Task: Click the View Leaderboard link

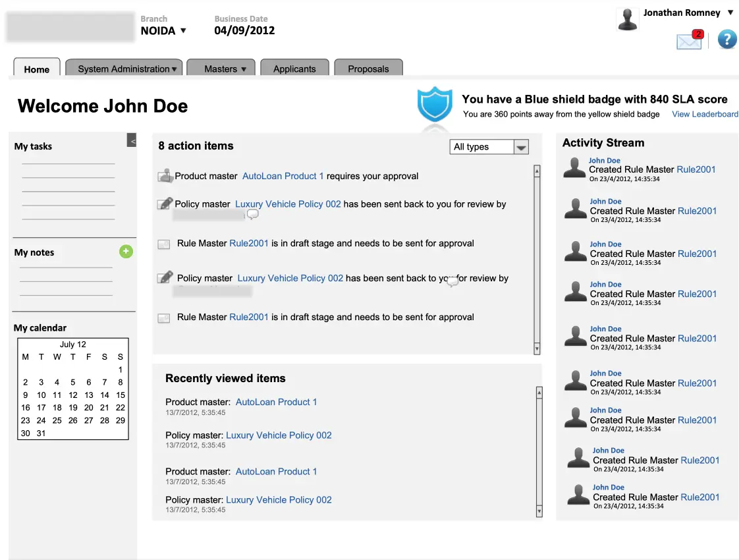Action: 705,114
